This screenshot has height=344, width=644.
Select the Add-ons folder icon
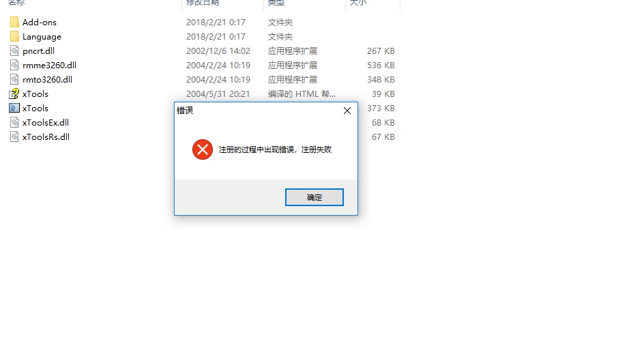click(14, 23)
